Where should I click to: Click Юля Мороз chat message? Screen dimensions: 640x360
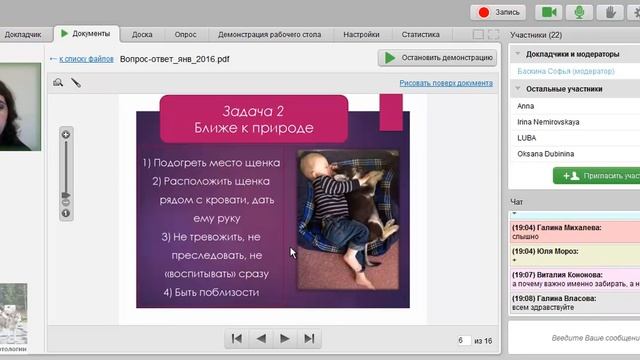point(576,256)
